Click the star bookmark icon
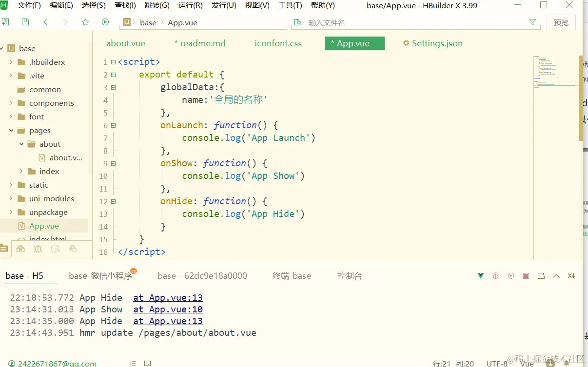 (x=85, y=22)
